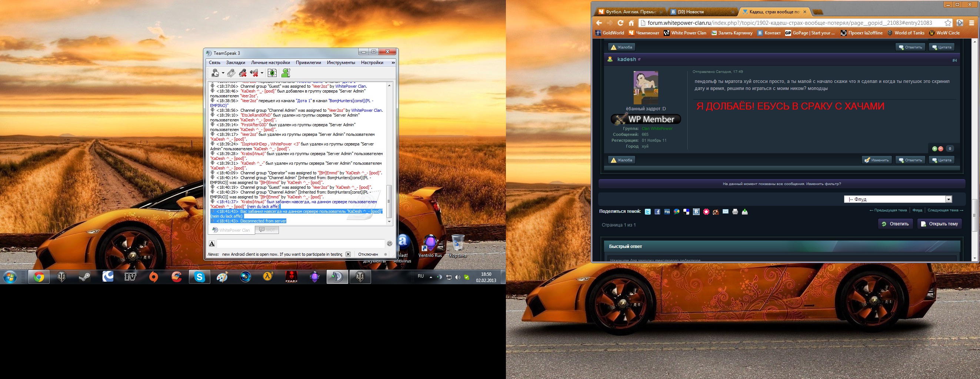This screenshot has width=980, height=379.
Task: Click the Жалоба button below kadesh's post
Action: [x=621, y=160]
